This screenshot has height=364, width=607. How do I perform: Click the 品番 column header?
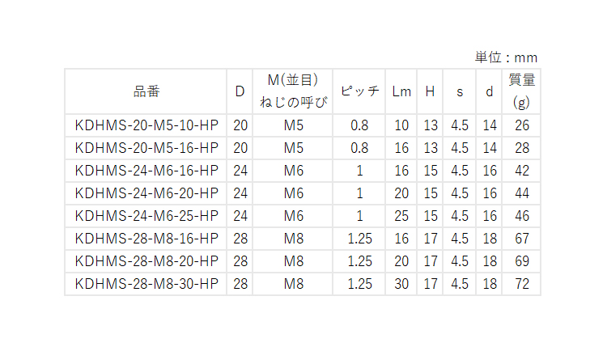point(146,91)
